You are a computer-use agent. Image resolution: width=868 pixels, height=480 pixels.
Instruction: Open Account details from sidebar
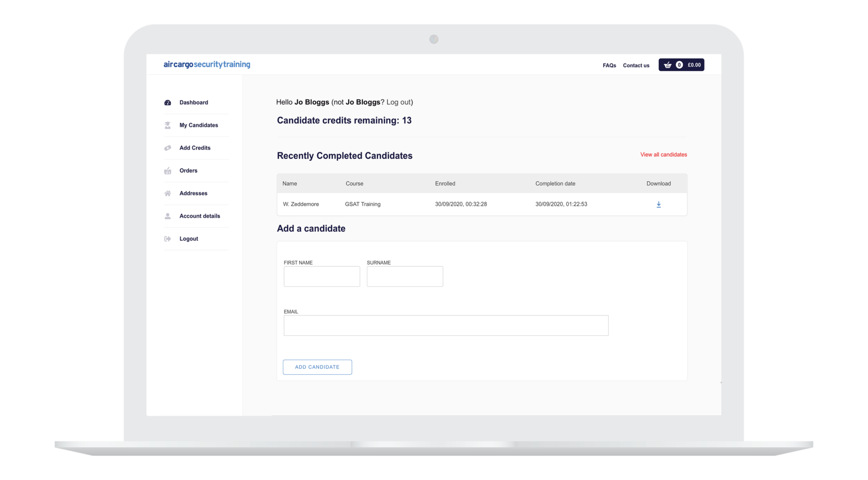[200, 216]
